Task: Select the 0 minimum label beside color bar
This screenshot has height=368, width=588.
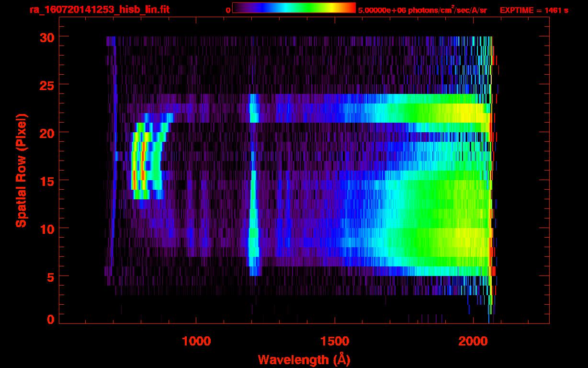Action: click(x=228, y=10)
